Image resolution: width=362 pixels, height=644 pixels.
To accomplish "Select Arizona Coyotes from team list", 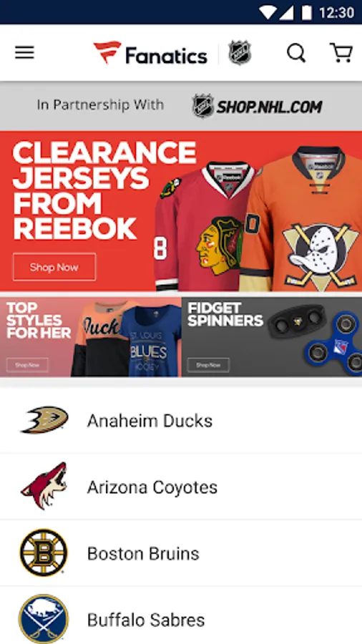I will pyautogui.click(x=181, y=487).
